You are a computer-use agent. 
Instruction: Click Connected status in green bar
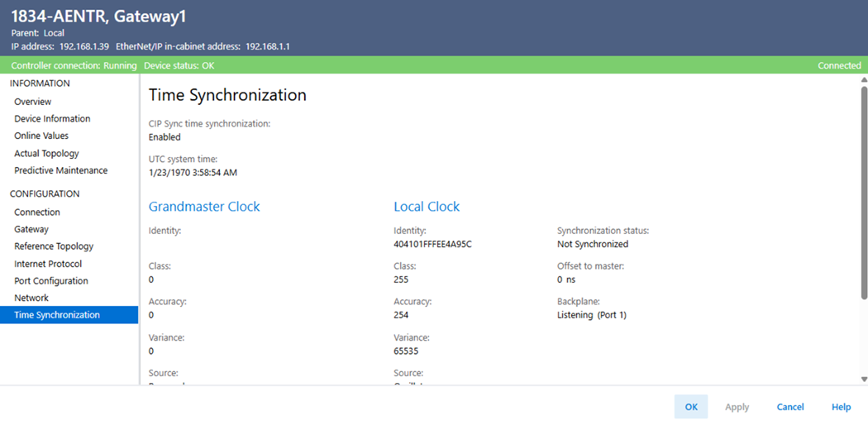click(839, 65)
